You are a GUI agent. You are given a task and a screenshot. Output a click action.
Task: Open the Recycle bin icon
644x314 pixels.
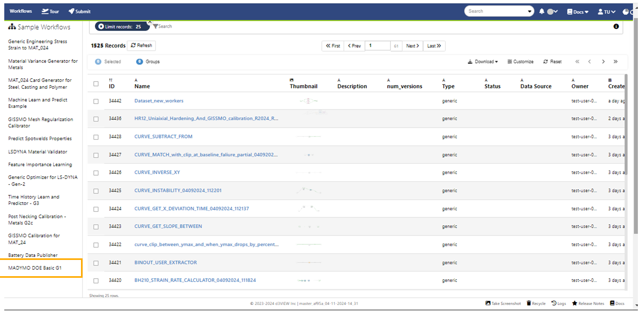click(529, 303)
